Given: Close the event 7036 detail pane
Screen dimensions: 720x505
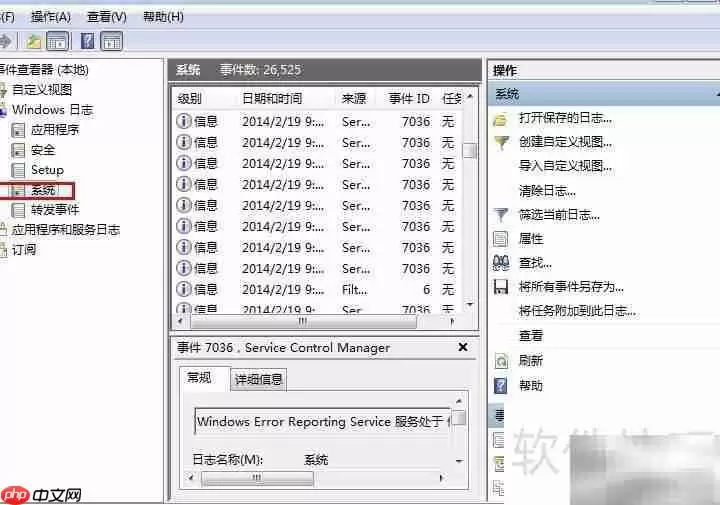Looking at the screenshot, I should click(463, 348).
